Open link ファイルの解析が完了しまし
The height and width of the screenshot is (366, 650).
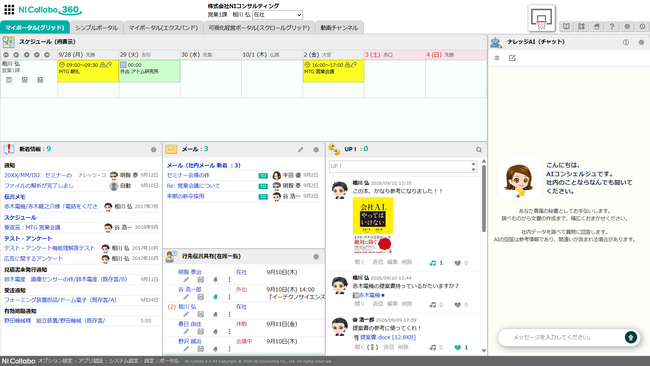click(39, 186)
